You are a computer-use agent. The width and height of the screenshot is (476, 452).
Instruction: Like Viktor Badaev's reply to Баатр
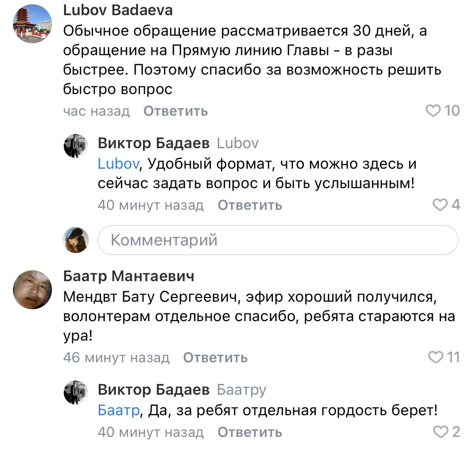tap(441, 432)
